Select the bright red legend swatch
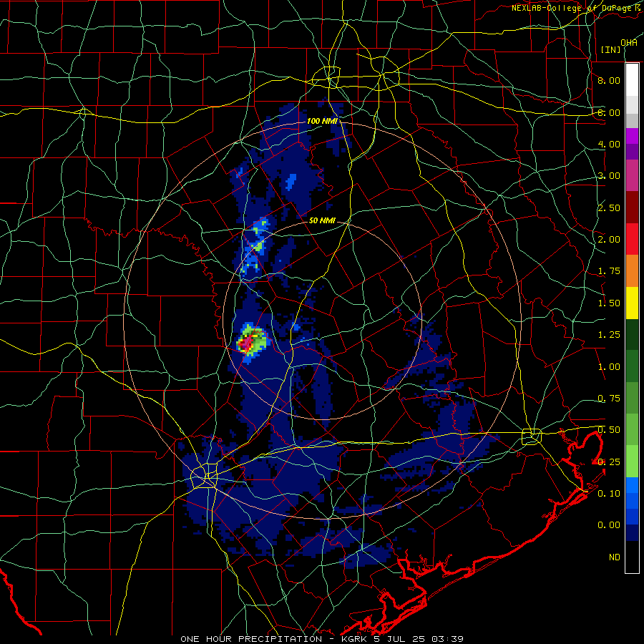This screenshot has height=644, width=644. 632,240
